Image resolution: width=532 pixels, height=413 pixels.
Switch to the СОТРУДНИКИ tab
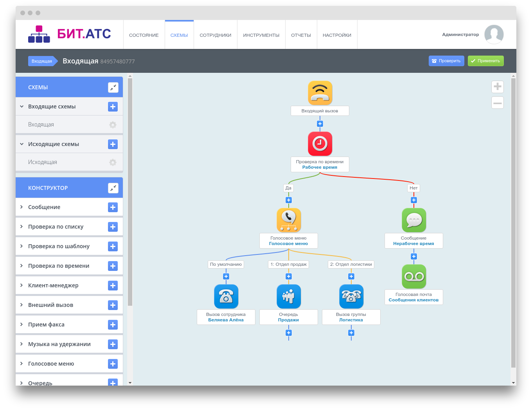click(215, 35)
